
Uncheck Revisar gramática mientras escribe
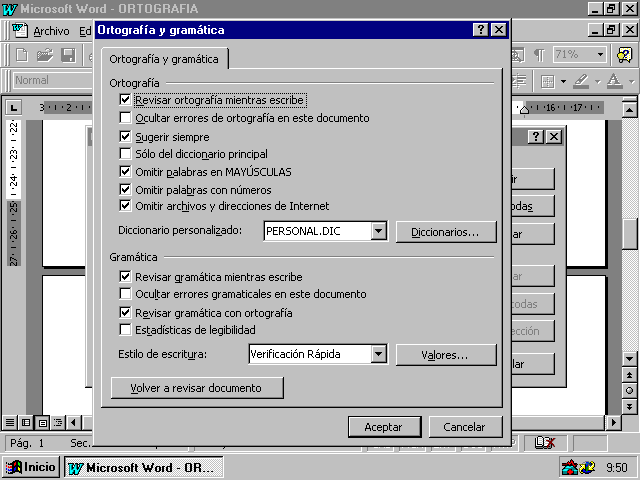pyautogui.click(x=125, y=276)
